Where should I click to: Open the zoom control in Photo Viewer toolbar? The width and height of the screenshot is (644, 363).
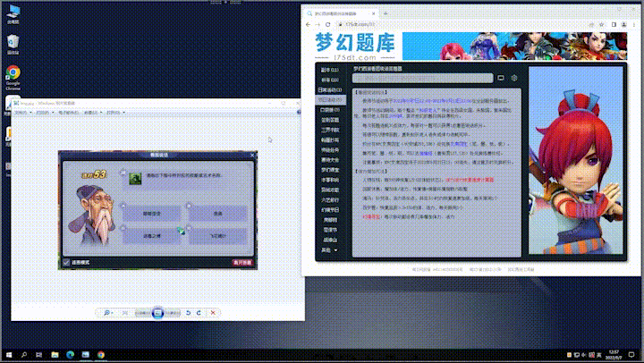click(108, 313)
